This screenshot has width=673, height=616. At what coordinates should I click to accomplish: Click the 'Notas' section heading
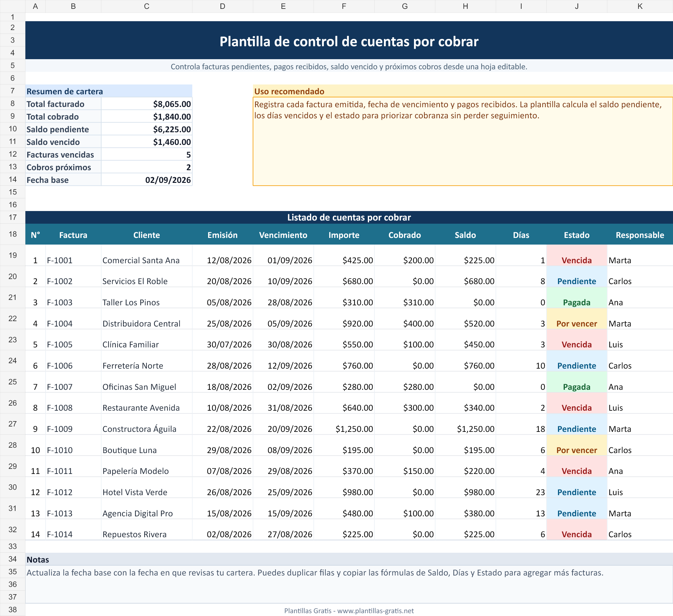38,560
